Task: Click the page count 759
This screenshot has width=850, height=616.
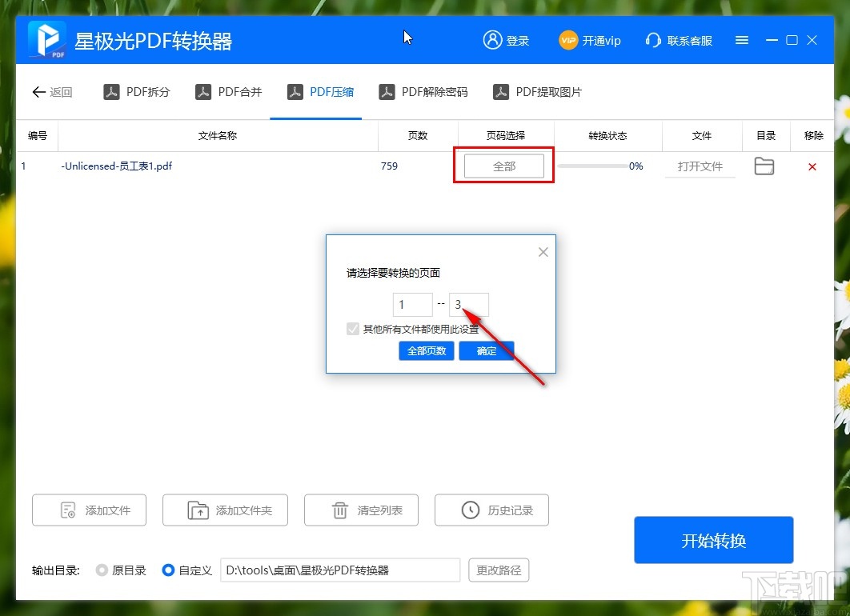Action: [x=389, y=166]
